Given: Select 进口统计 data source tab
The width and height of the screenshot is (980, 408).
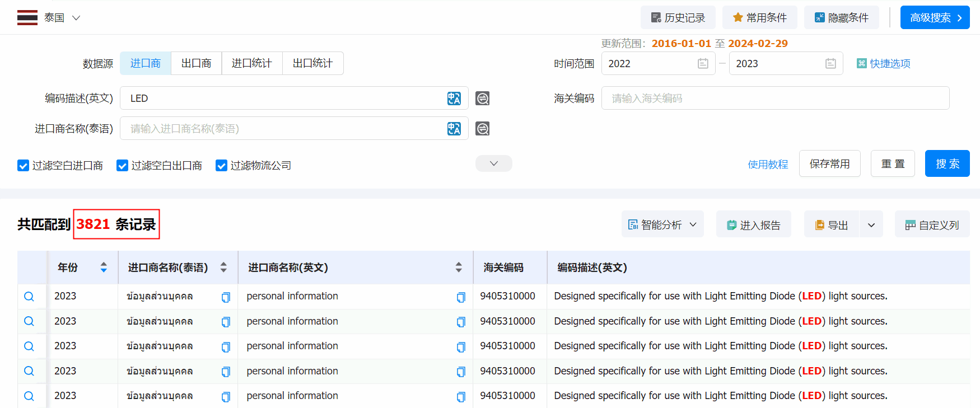Looking at the screenshot, I should [x=251, y=63].
